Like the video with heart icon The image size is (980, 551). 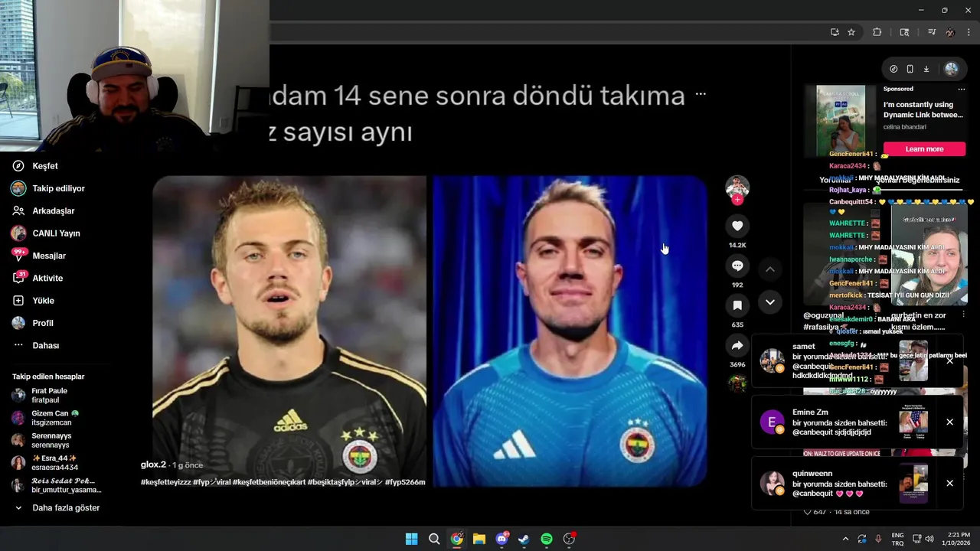pos(737,226)
